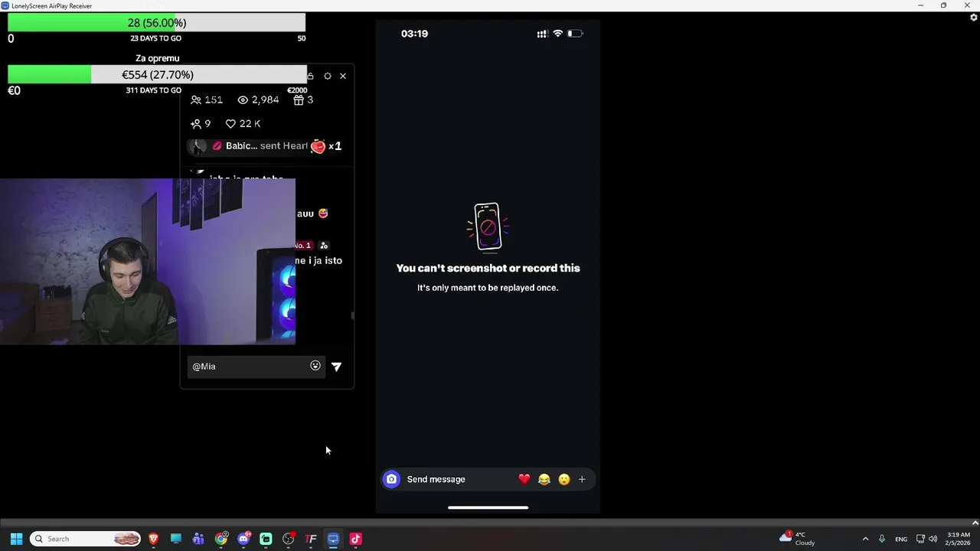
Task: Open clock showing 3:19 AM 2/5/2026
Action: [x=958, y=539]
